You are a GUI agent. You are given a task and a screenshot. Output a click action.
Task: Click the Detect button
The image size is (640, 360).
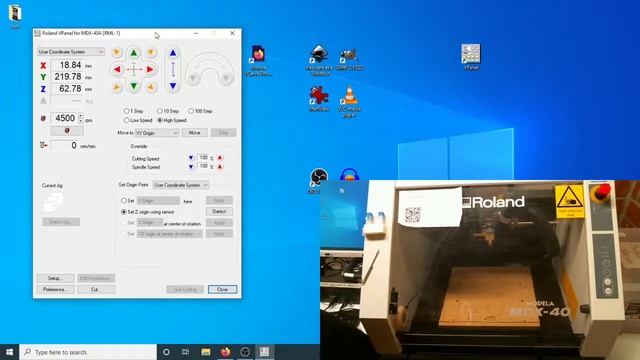(219, 211)
